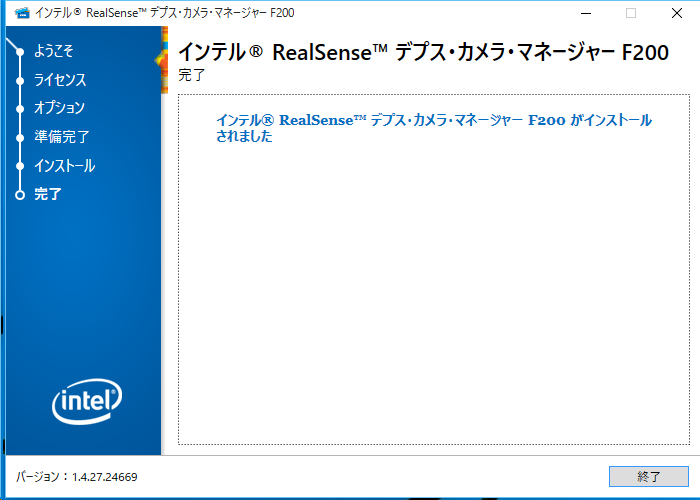This screenshot has width=700, height=500.
Task: Minimize the installer window
Action: [586, 13]
